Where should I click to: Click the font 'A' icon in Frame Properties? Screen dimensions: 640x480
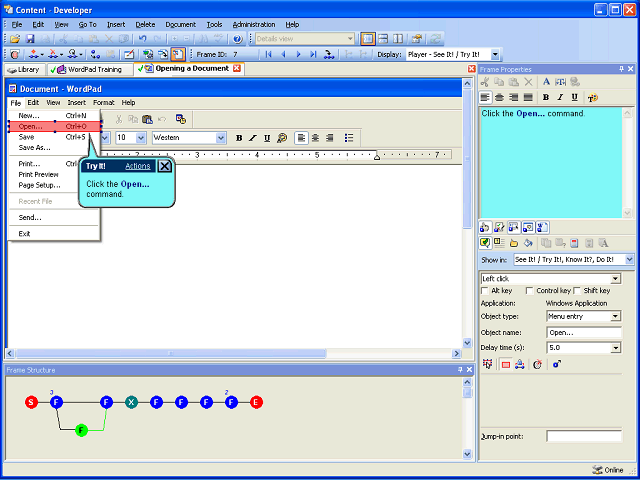coord(546,82)
